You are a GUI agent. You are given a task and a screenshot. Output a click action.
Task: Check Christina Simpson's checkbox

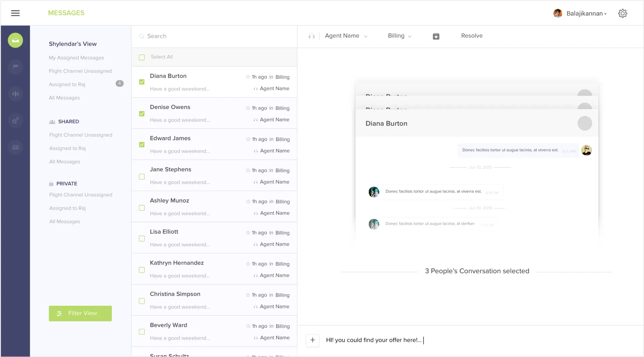coord(142,301)
